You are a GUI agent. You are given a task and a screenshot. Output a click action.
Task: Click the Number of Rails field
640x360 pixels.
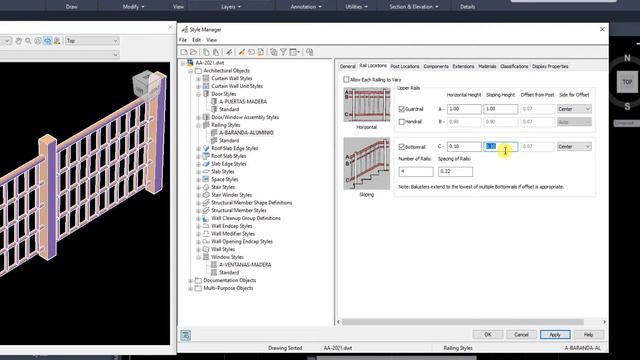point(416,171)
